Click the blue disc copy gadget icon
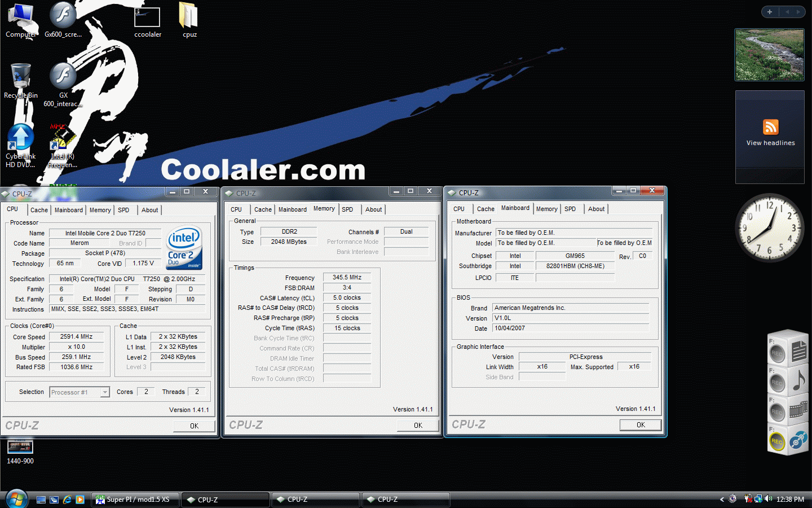 point(798,440)
